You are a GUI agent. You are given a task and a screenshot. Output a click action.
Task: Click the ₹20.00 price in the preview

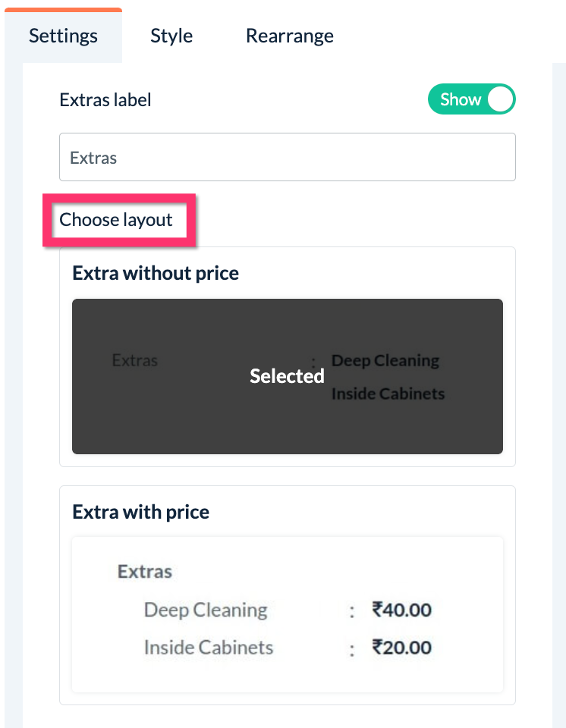401,648
